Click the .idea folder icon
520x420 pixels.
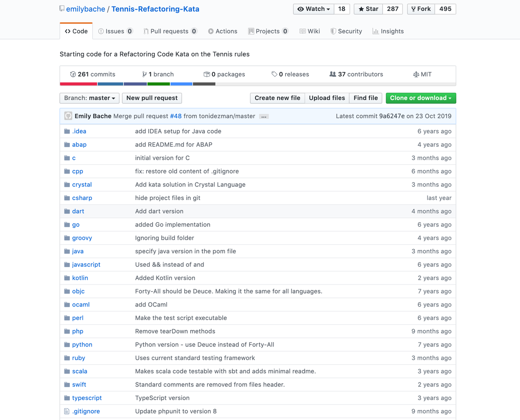pyautogui.click(x=67, y=131)
